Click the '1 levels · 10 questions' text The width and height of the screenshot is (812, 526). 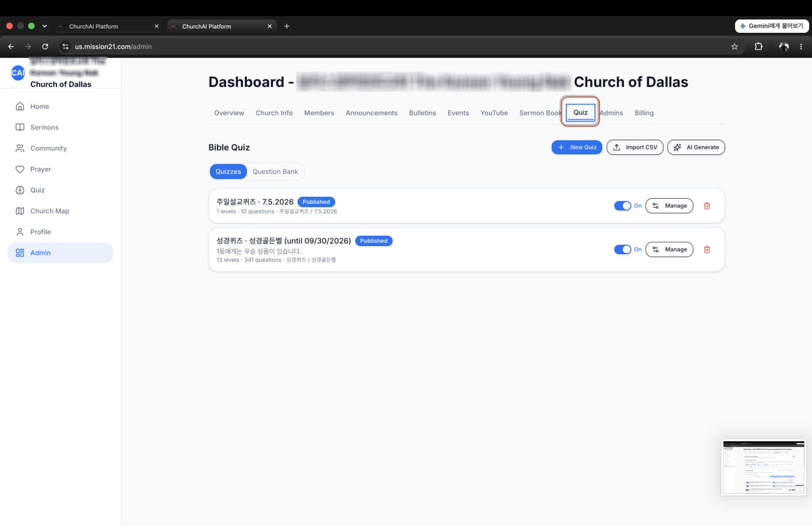246,212
